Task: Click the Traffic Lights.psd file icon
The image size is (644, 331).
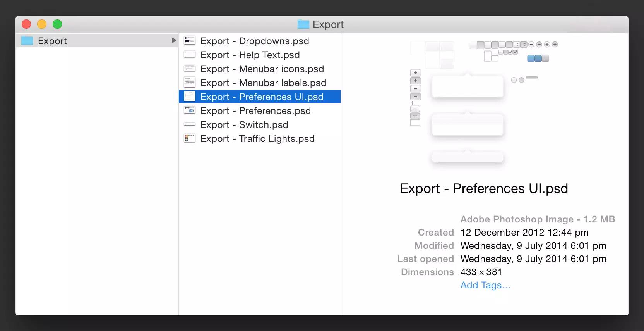Action: coord(189,138)
